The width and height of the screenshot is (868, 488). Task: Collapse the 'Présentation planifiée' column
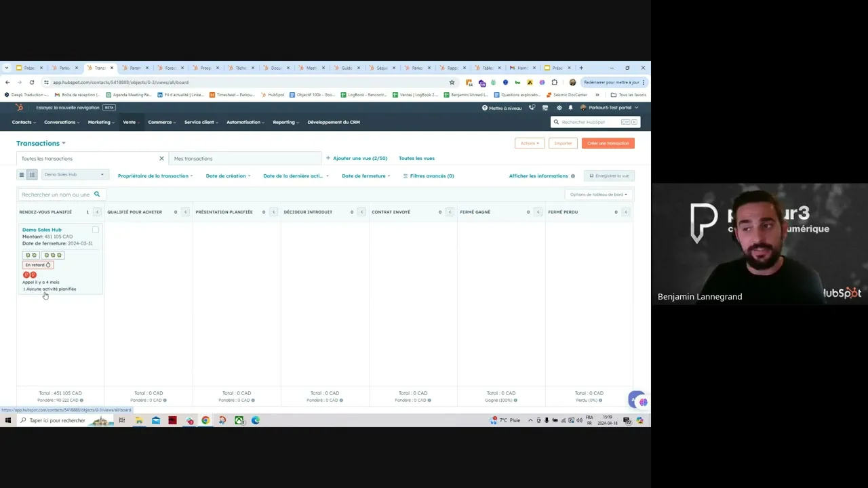(273, 212)
